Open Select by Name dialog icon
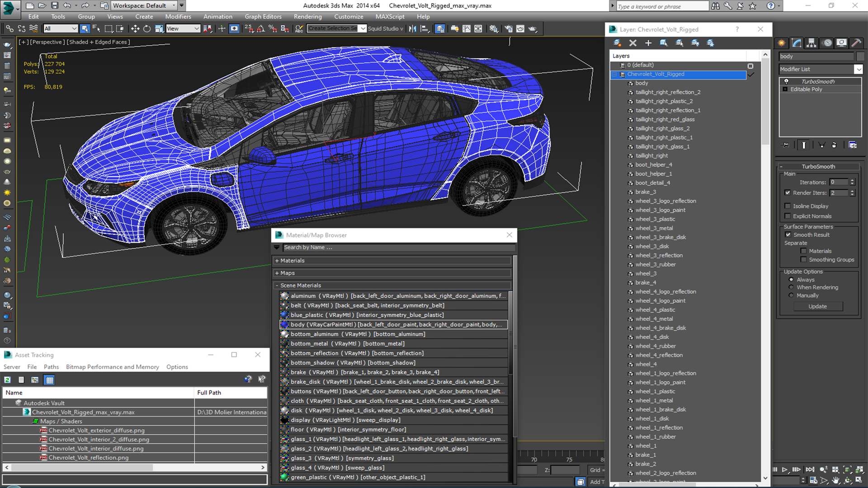Screen dimensions: 868x488 click(x=96, y=28)
